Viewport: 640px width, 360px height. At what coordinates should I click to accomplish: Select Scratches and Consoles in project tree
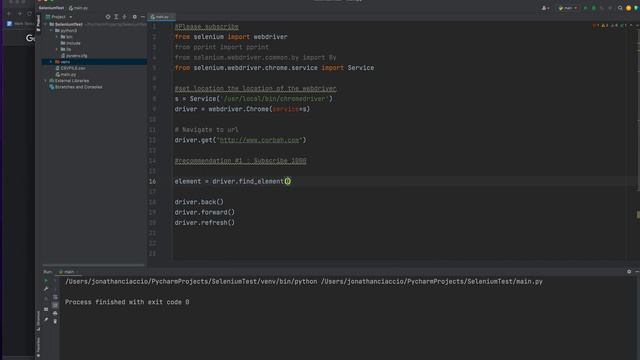point(76,87)
